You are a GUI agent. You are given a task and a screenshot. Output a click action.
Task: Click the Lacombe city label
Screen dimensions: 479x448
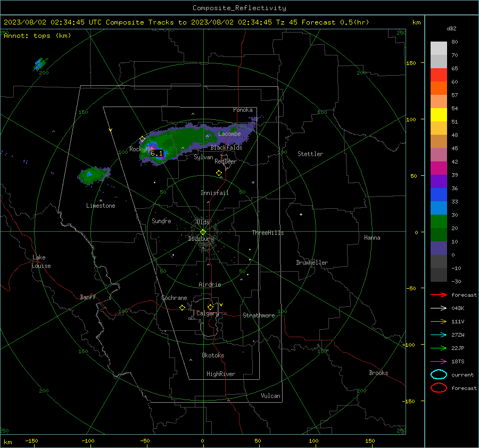229,134
